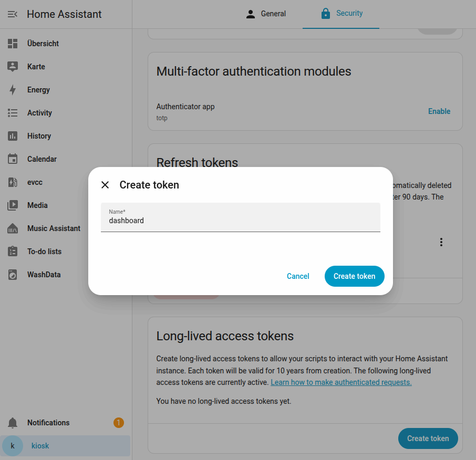Collapse the sidebar with the menu icon
This screenshot has height=460, width=476.
13,14
